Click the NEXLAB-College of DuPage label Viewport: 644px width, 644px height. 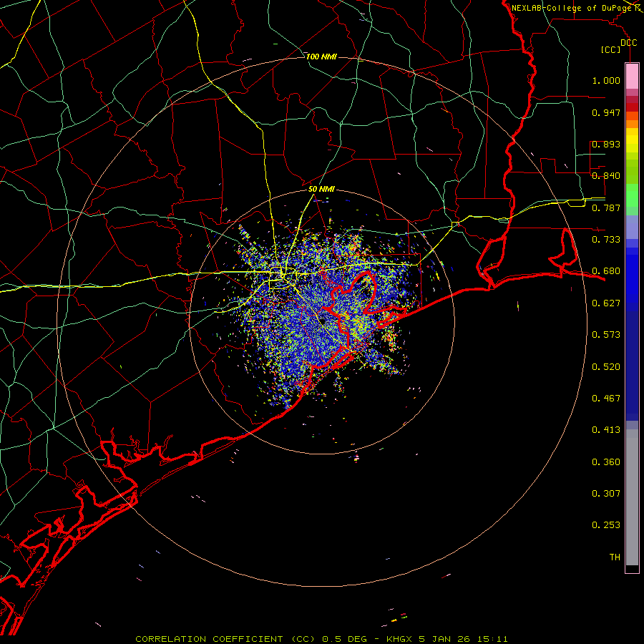click(x=572, y=8)
